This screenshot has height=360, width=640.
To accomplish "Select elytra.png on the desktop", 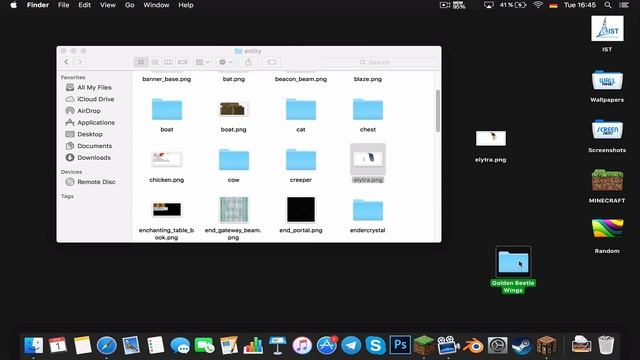I will point(491,139).
